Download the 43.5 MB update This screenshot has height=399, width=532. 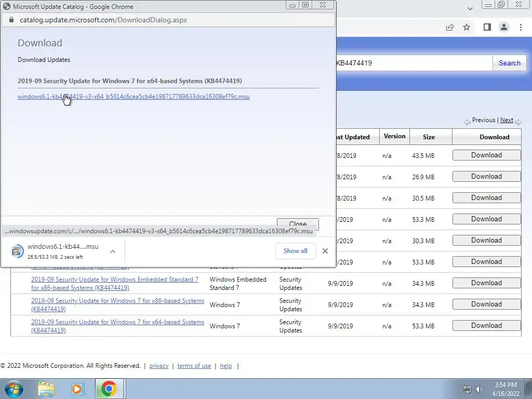pos(486,155)
